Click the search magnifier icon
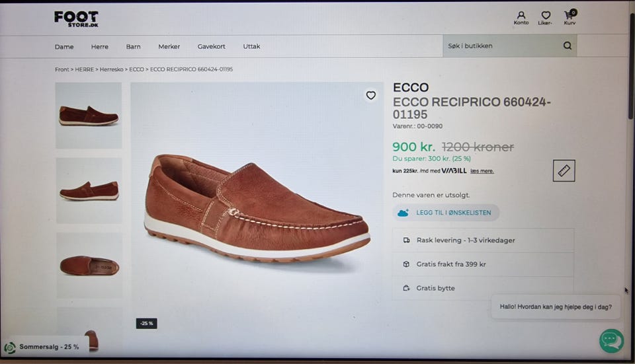The height and width of the screenshot is (364, 635). tap(568, 46)
